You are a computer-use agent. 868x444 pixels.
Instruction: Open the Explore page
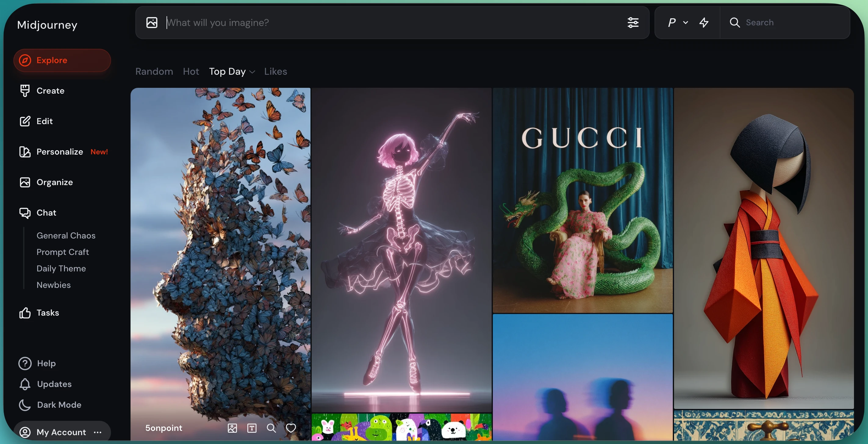(62, 60)
